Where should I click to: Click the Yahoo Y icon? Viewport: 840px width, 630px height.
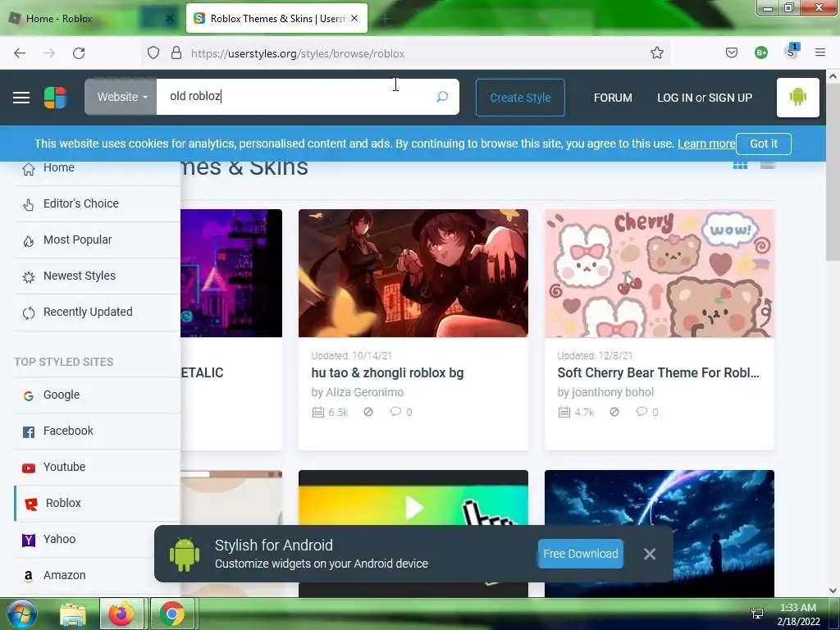coord(29,540)
